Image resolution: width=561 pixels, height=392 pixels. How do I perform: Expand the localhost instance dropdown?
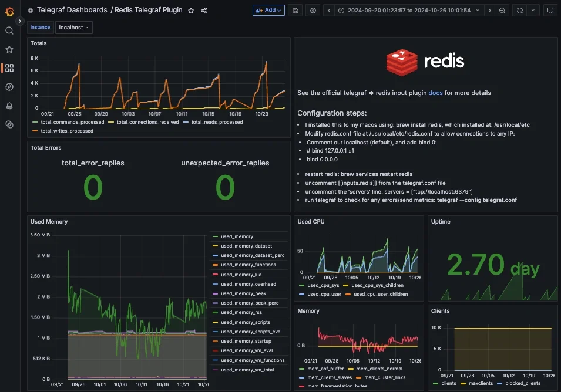pyautogui.click(x=74, y=28)
